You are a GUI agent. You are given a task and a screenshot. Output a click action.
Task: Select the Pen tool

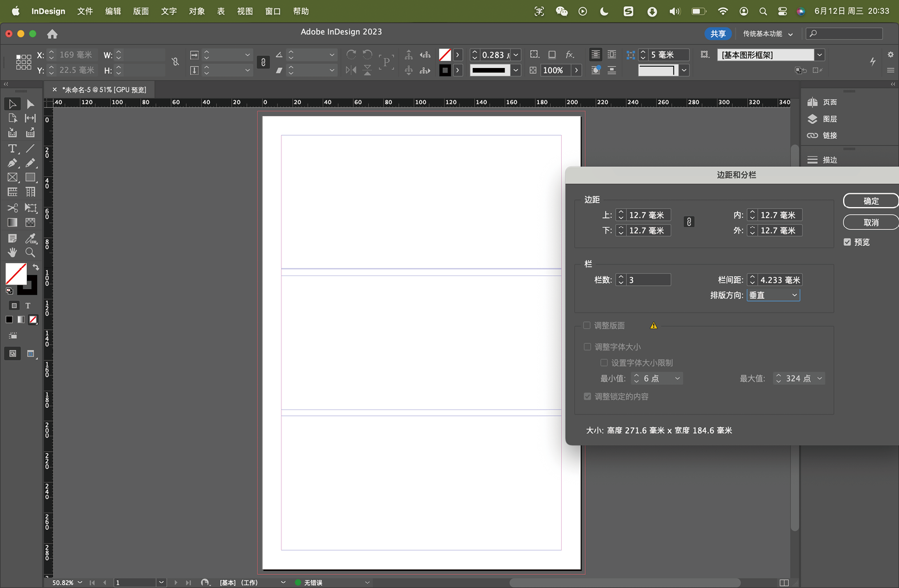[12, 163]
